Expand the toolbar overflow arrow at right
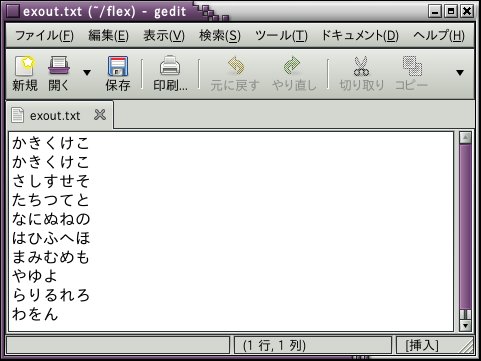 [460, 72]
